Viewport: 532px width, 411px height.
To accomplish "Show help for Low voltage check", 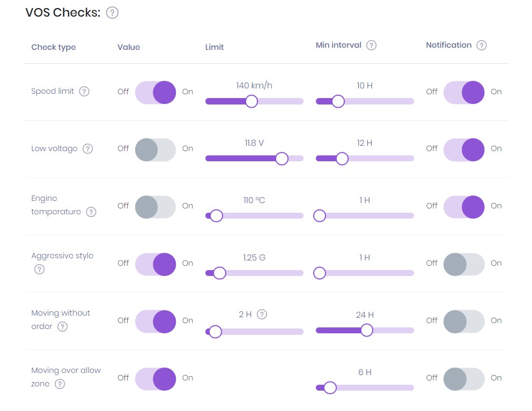I will [88, 148].
